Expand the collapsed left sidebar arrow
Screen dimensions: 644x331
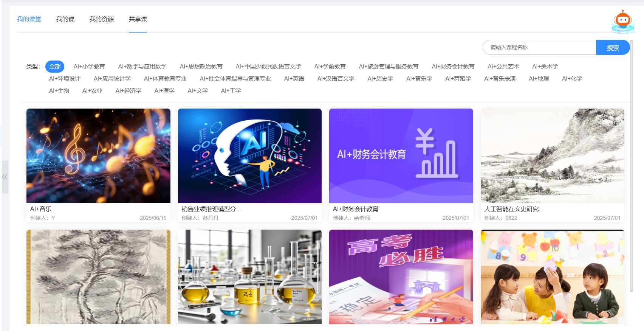click(5, 177)
